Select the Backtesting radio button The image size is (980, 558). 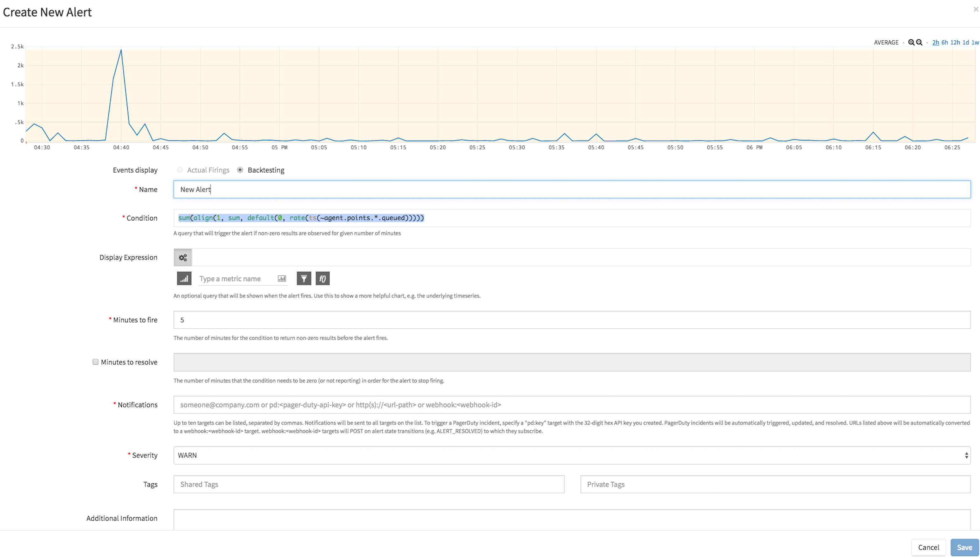point(241,170)
